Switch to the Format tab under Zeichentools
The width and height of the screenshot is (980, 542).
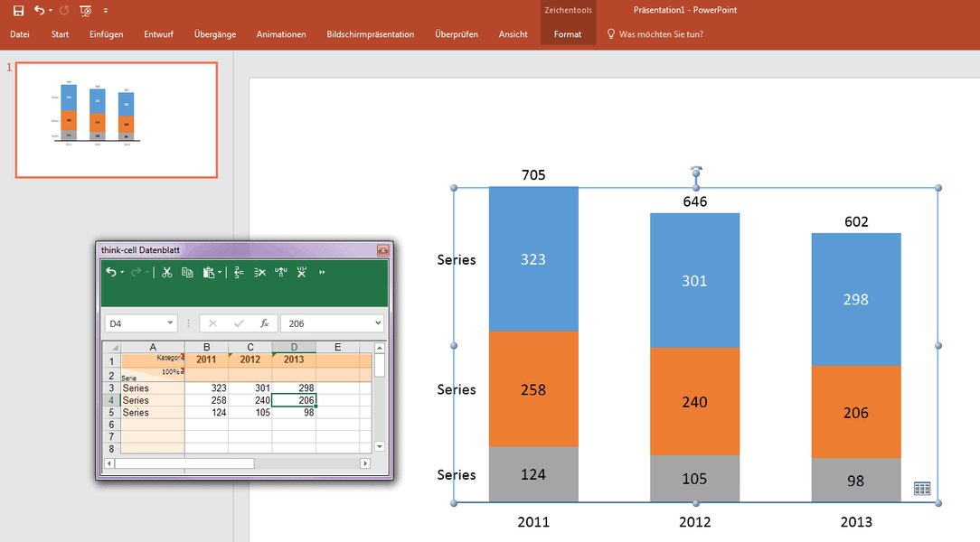click(x=568, y=34)
